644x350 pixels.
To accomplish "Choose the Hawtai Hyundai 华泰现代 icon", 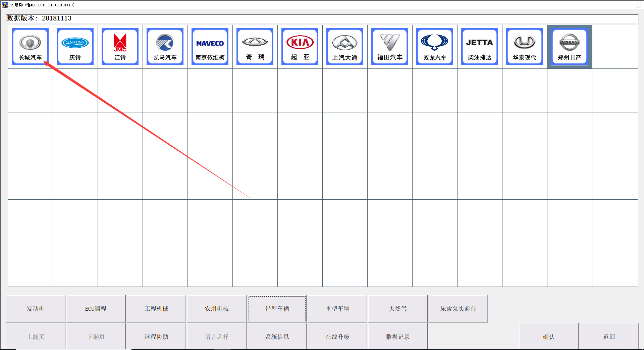I will tap(525, 47).
